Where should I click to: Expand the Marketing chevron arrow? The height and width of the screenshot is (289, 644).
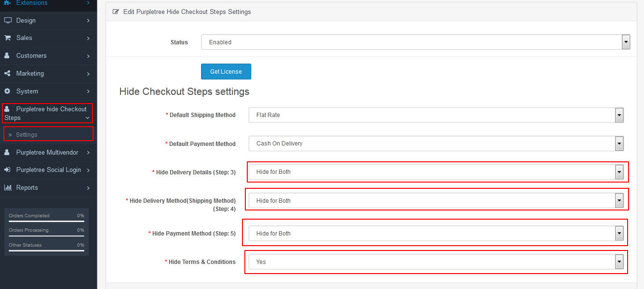point(88,74)
